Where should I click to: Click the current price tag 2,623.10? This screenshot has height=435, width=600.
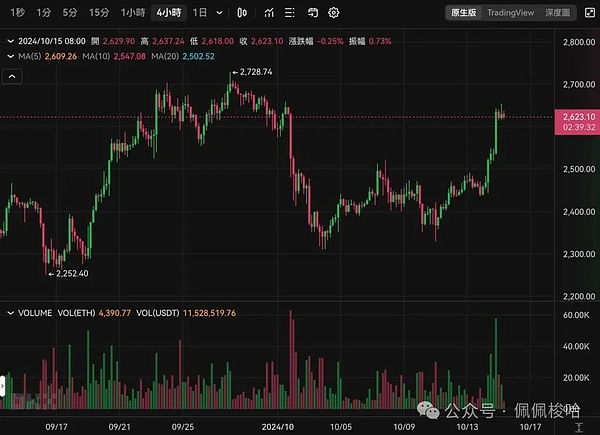pyautogui.click(x=577, y=122)
